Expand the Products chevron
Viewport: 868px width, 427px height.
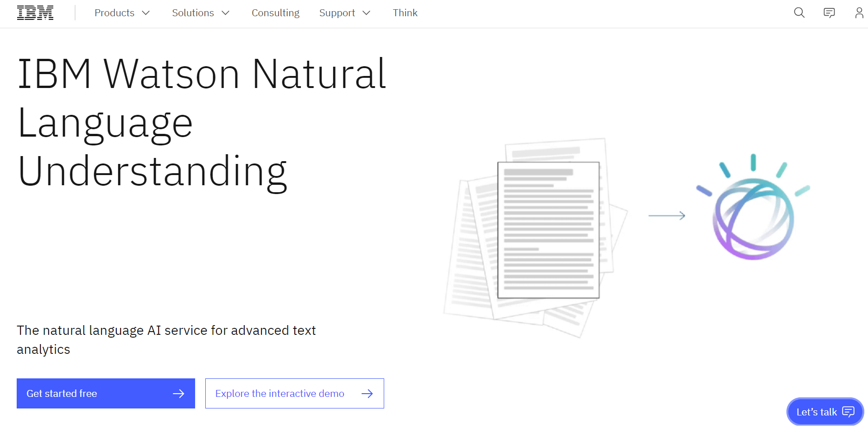pos(146,13)
